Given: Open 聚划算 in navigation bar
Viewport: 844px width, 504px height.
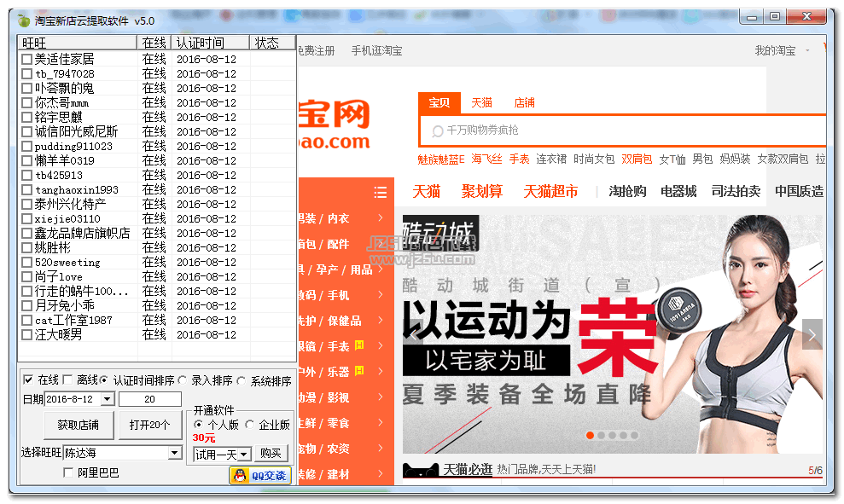Looking at the screenshot, I should tap(482, 192).
